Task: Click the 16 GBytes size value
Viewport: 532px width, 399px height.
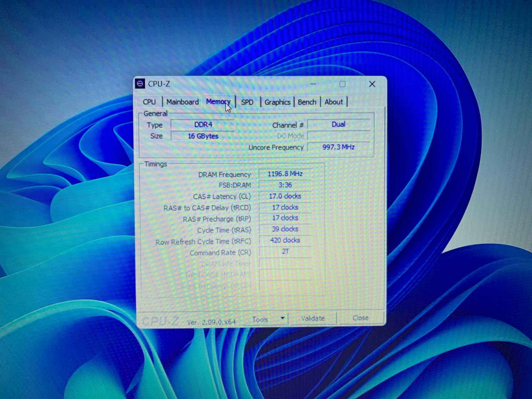Action: click(x=203, y=136)
